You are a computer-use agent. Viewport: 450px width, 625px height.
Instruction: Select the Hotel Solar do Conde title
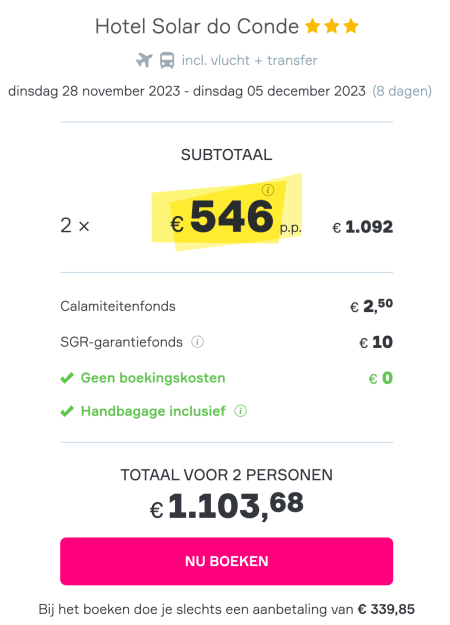(197, 27)
